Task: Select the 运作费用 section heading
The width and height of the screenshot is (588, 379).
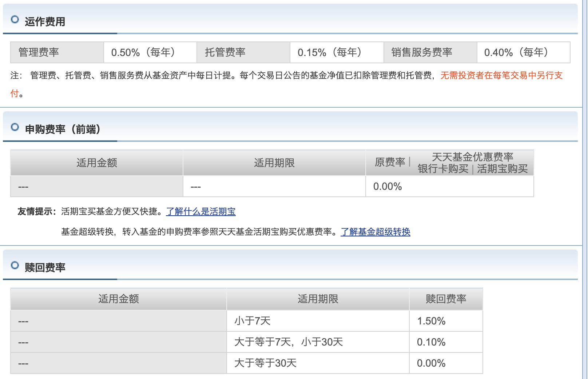Action: [x=45, y=22]
